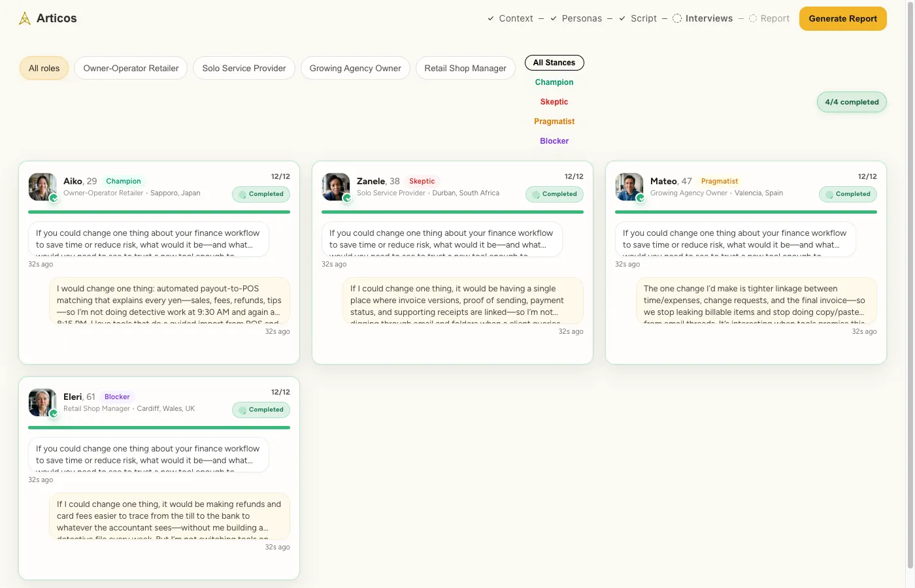The width and height of the screenshot is (915, 588).
Task: Click Mateo's interview progress bar
Action: tap(746, 212)
